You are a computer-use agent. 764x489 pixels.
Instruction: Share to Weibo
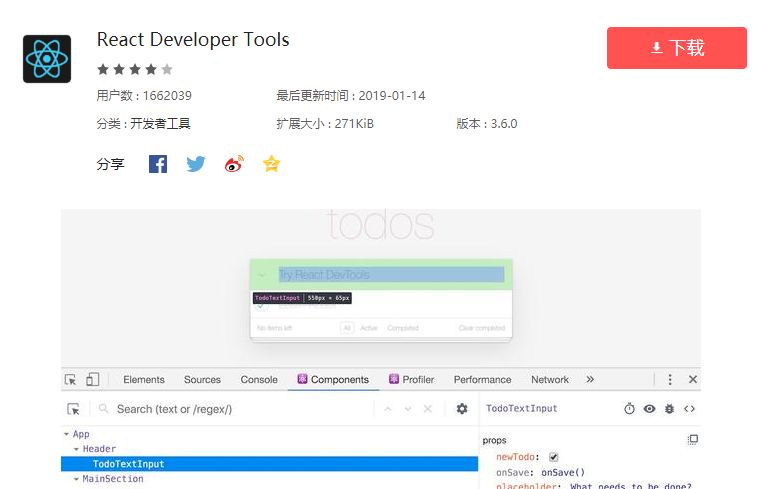(x=234, y=164)
